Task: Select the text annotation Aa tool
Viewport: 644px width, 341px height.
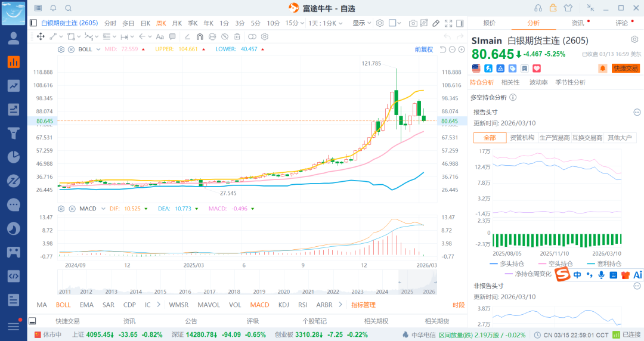Action: coord(159,36)
